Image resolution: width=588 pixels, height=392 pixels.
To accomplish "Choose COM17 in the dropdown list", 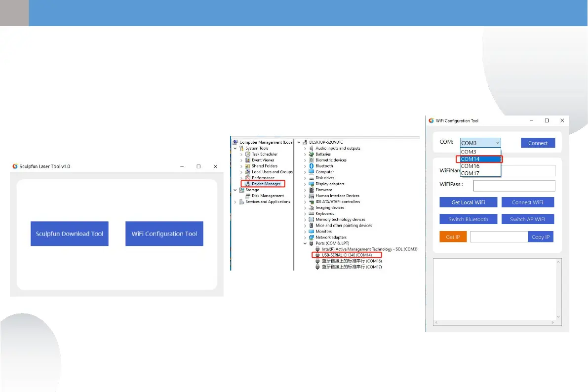I will pyautogui.click(x=480, y=173).
